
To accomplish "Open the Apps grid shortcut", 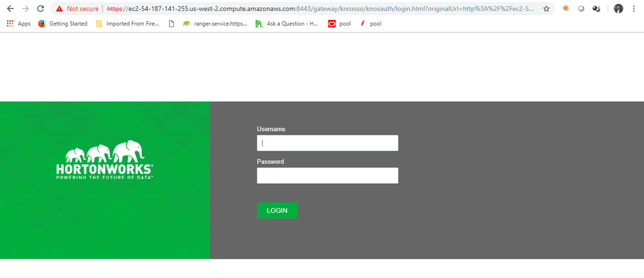I will 19,24.
